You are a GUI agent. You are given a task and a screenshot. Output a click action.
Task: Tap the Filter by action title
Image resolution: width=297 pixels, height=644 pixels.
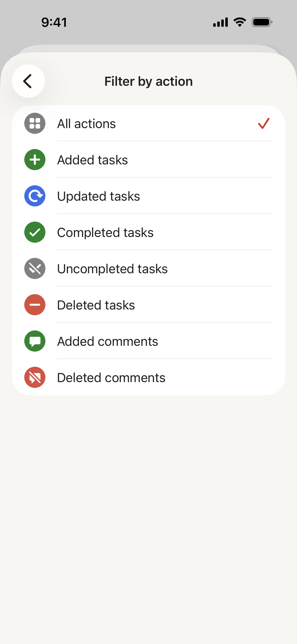(x=148, y=81)
